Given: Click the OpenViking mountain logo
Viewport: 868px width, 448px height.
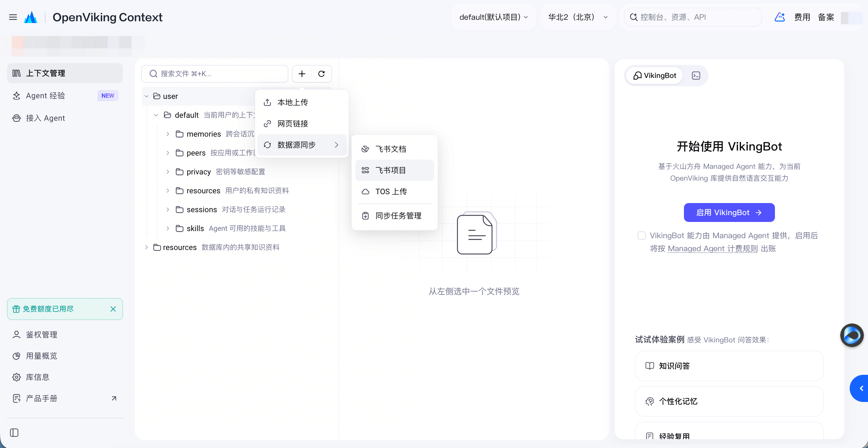Looking at the screenshot, I should (x=31, y=17).
